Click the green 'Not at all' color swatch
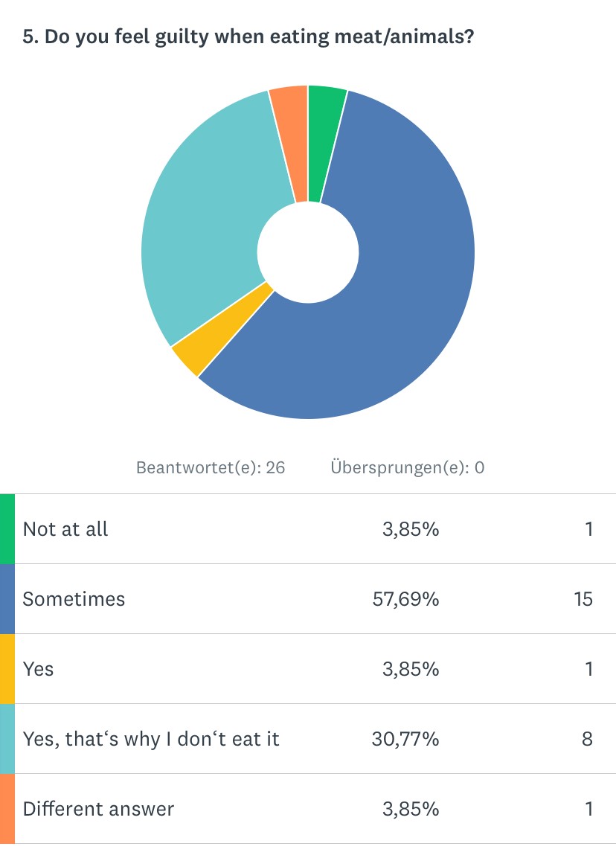This screenshot has height=864, width=616. click(x=7, y=529)
